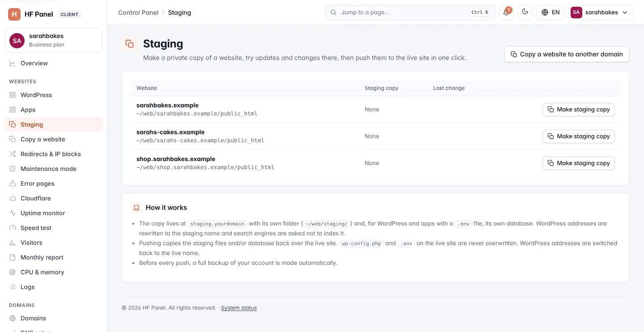Open the EN language selector

click(x=551, y=13)
